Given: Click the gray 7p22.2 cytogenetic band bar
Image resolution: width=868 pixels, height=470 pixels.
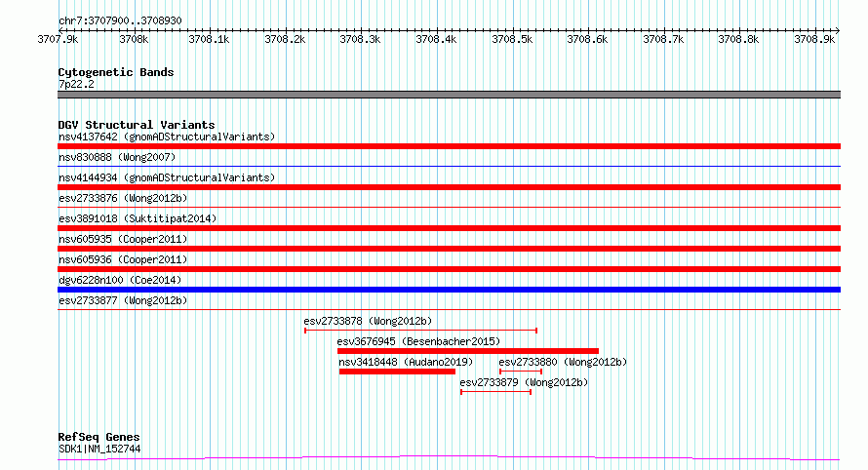Looking at the screenshot, I should pyautogui.click(x=449, y=95).
